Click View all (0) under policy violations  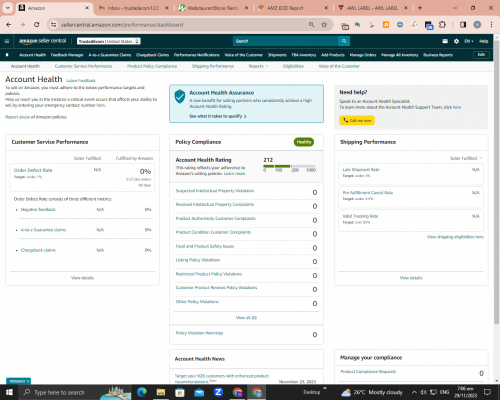(246, 318)
